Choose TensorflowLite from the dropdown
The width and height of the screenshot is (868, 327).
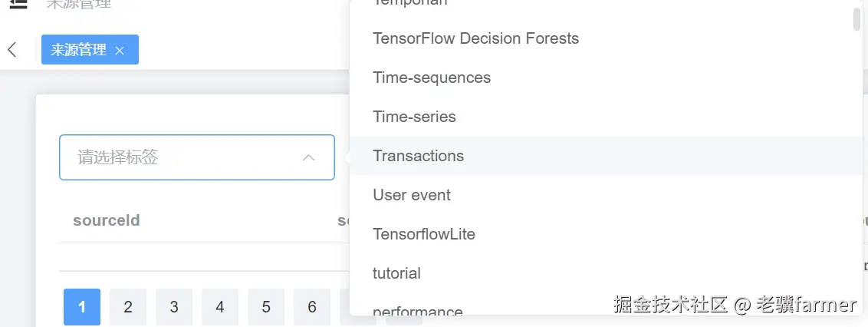(424, 234)
